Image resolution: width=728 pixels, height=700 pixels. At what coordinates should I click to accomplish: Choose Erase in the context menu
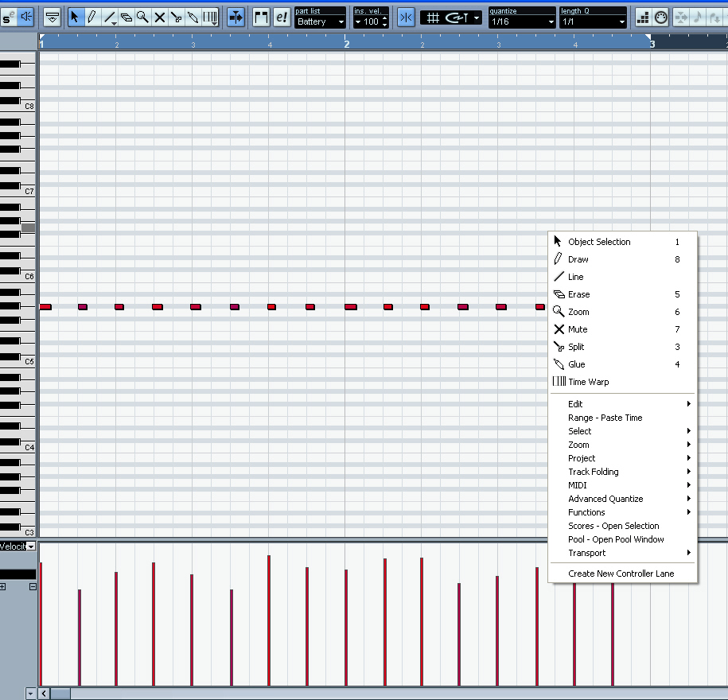click(622, 294)
